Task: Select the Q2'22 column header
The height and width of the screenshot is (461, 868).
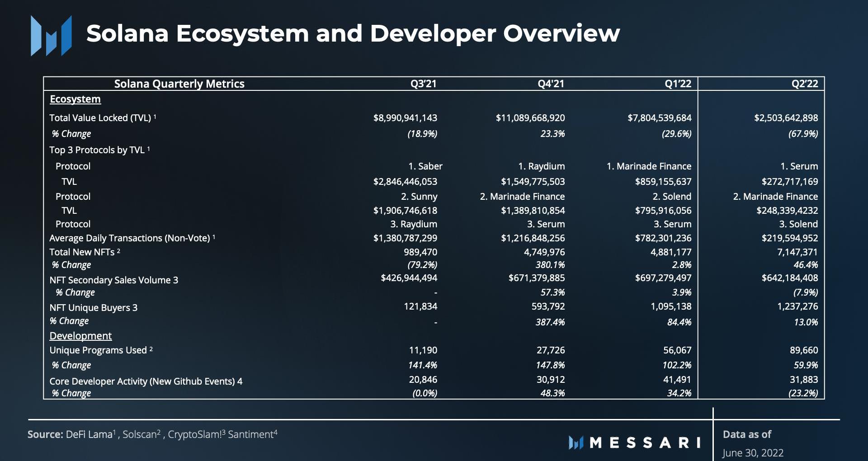Action: (805, 84)
